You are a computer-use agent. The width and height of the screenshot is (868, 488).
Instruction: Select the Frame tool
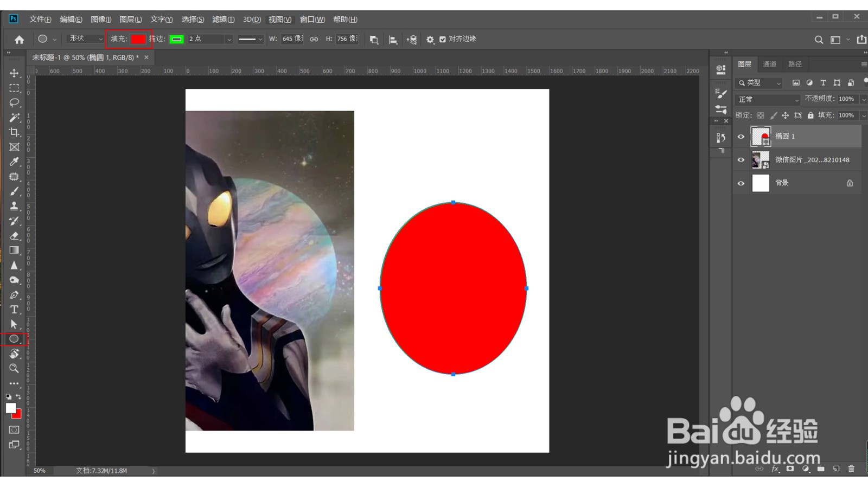coord(14,147)
